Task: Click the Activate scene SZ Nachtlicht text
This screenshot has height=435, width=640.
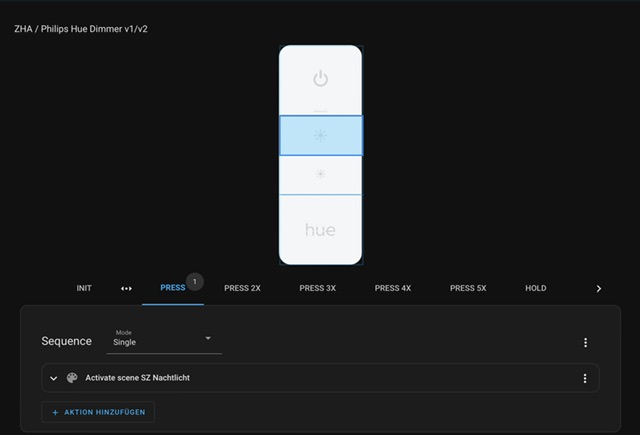Action: point(138,378)
